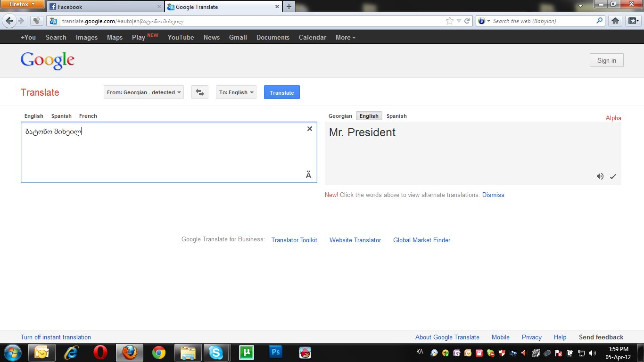Screen dimensions: 644x362
Task: Go back with the browser back arrow
Action: click(x=9, y=21)
